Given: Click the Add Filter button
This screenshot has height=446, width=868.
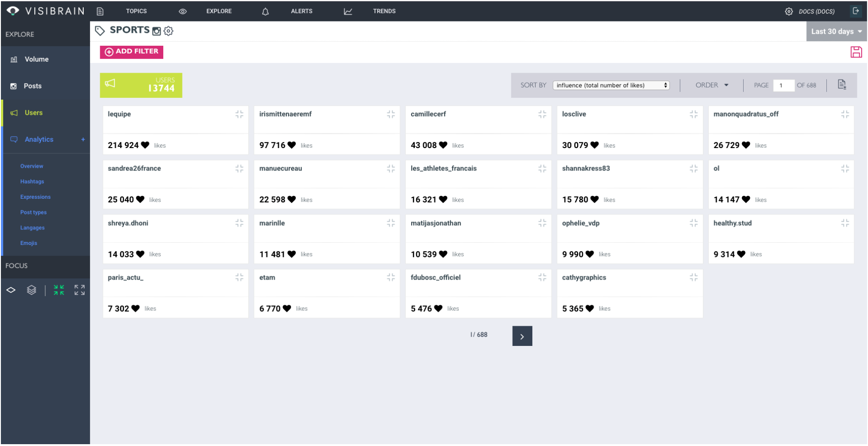Looking at the screenshot, I should [132, 52].
